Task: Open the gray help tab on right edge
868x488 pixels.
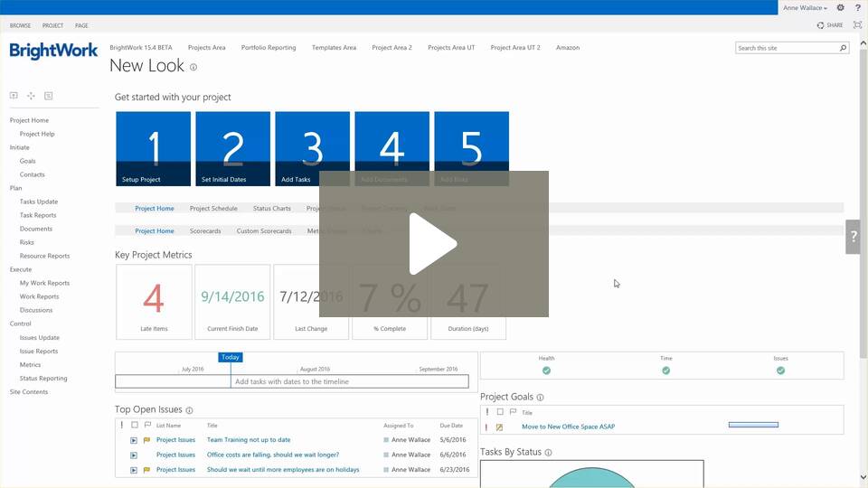Action: tap(853, 237)
